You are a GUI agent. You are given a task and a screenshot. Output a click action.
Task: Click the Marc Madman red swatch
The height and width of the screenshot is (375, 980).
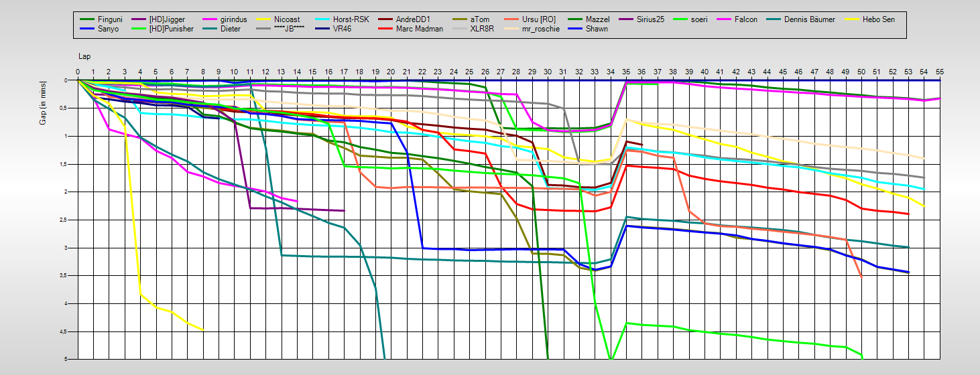click(x=384, y=29)
